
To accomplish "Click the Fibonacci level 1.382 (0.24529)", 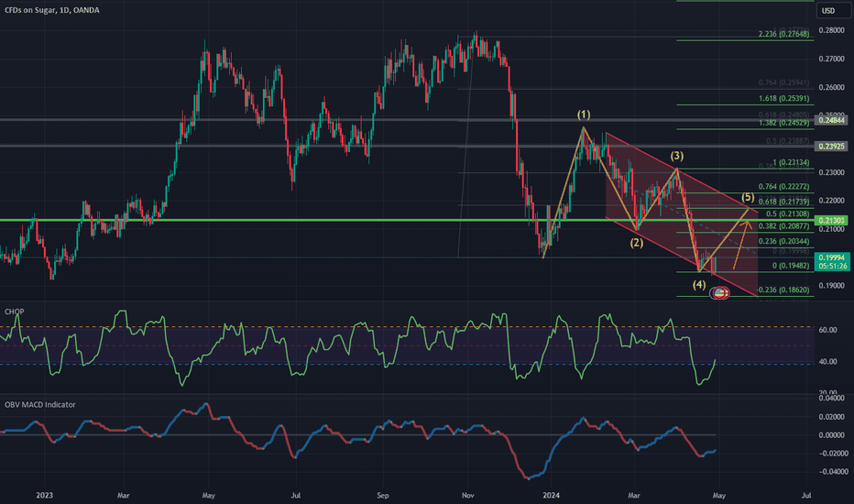I will pyautogui.click(x=783, y=123).
